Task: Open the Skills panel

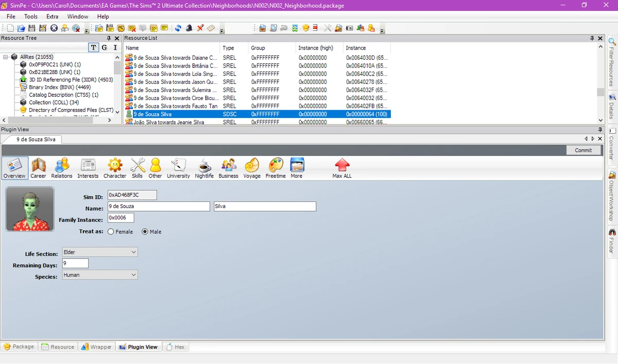Action: tap(137, 167)
